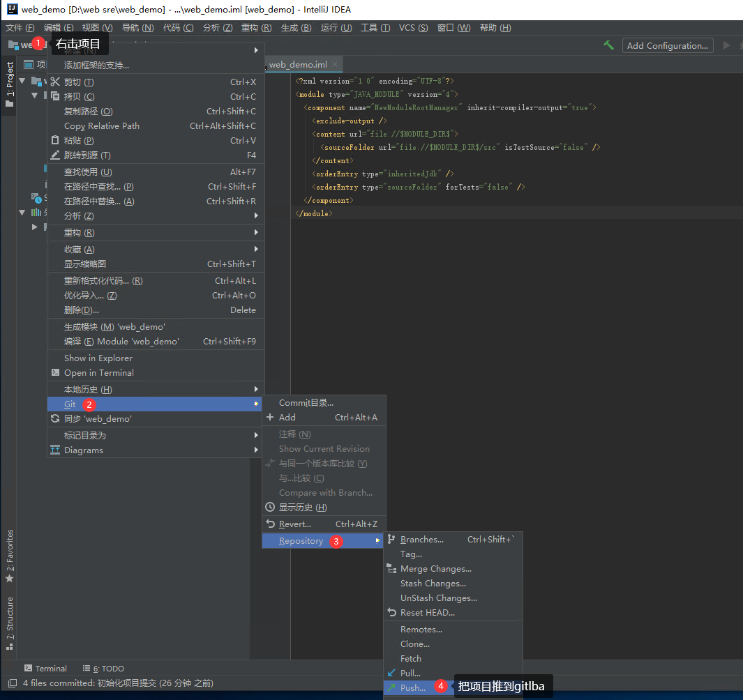Click the Favorites star icon in left strip
Image resolution: width=743 pixels, height=700 pixels.
(10, 578)
